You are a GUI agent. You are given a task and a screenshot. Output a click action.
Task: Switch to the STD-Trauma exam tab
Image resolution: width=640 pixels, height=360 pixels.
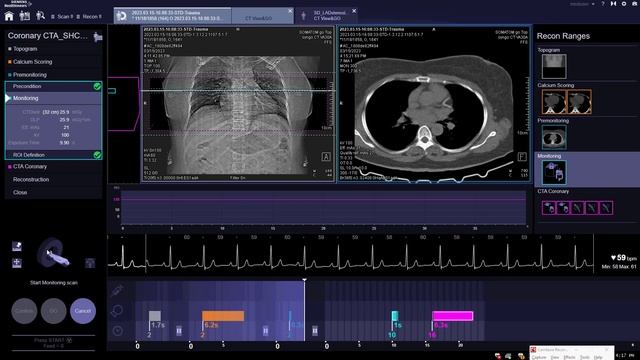(173, 16)
